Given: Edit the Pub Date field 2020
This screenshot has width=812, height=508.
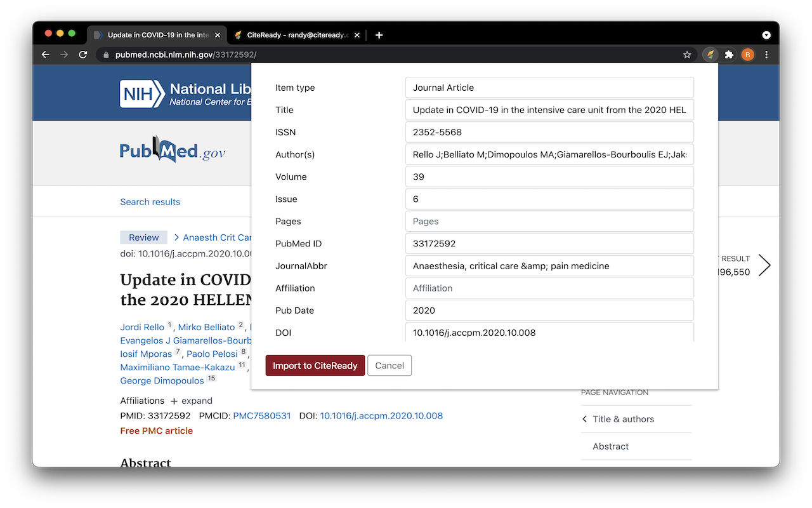Looking at the screenshot, I should point(549,310).
